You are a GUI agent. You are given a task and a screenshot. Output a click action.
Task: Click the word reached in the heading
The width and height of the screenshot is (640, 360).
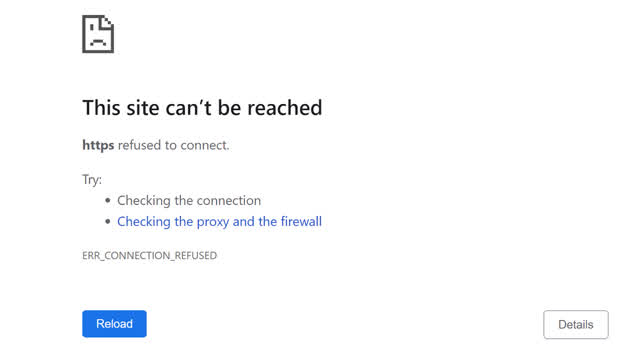coord(285,108)
